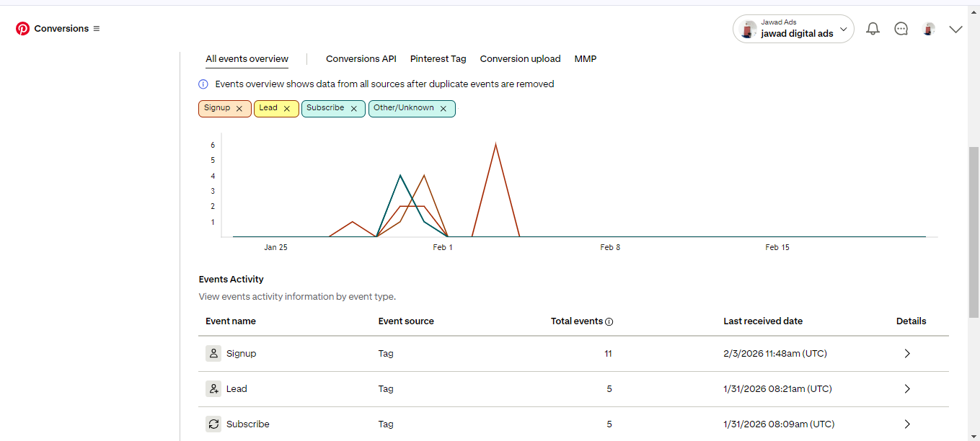Image resolution: width=980 pixels, height=441 pixels.
Task: Click the info icon beside Total events
Action: (609, 322)
